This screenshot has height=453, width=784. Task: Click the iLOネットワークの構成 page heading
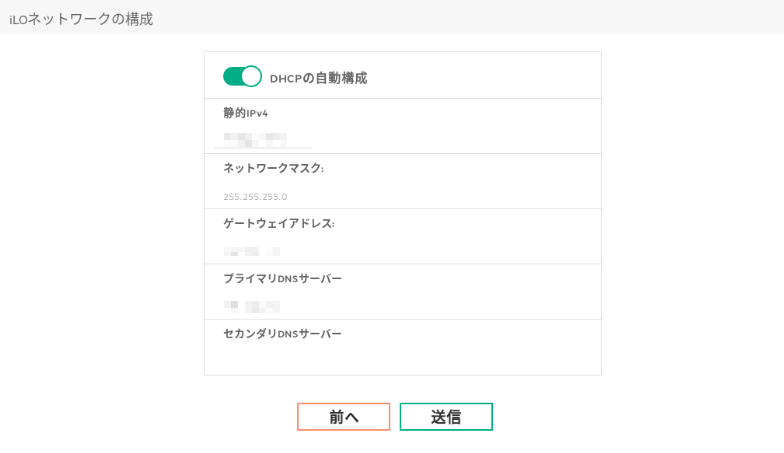coord(81,19)
